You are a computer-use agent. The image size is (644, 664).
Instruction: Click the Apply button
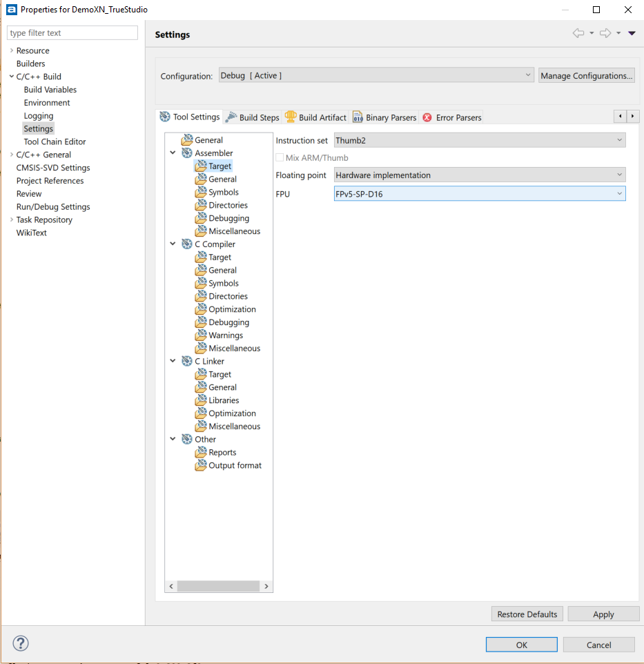click(603, 614)
